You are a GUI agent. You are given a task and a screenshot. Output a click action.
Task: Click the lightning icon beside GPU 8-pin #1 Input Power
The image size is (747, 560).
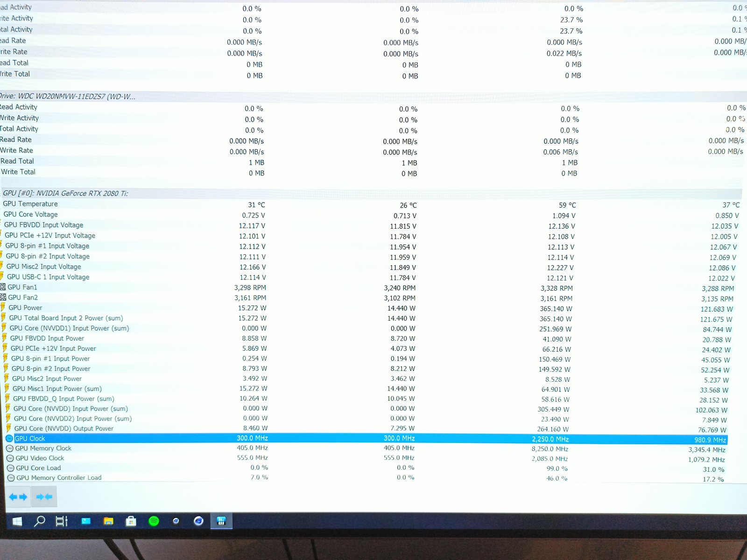tap(6, 358)
